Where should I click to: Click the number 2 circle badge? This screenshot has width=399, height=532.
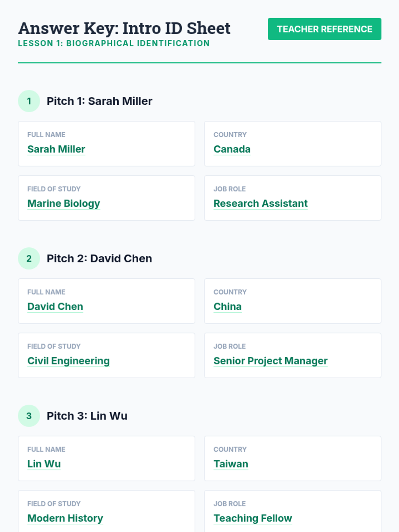pos(29,258)
